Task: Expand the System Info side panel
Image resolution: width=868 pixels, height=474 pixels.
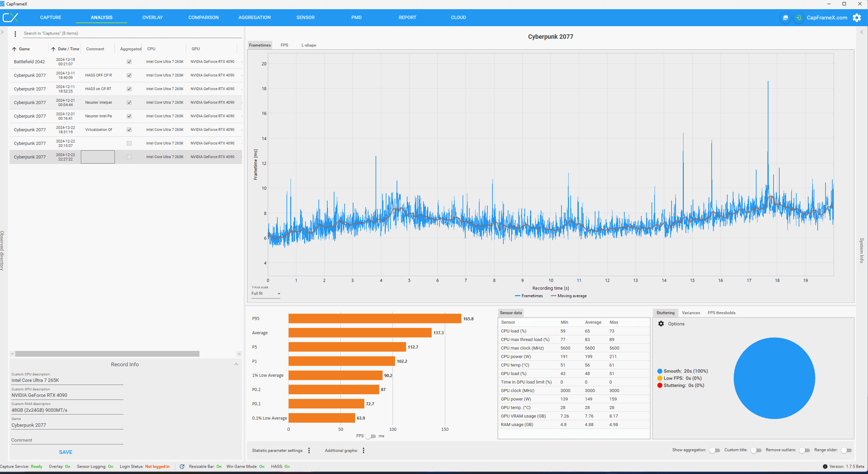Action: pyautogui.click(x=862, y=32)
